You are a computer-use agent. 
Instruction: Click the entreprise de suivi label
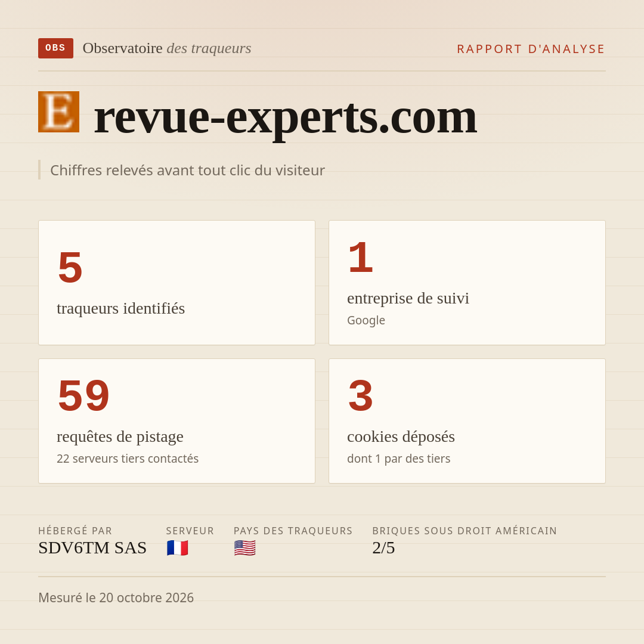(x=408, y=298)
